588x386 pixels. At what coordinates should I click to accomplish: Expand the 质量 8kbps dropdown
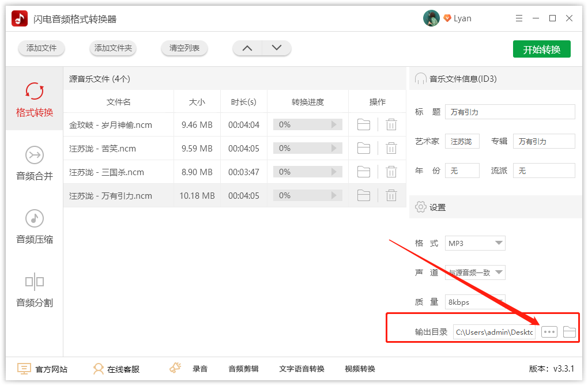[x=499, y=302]
